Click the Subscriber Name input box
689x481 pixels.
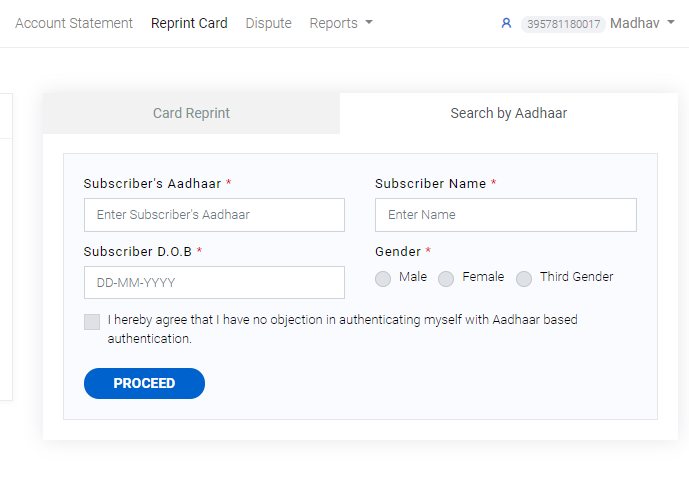pyautogui.click(x=506, y=215)
